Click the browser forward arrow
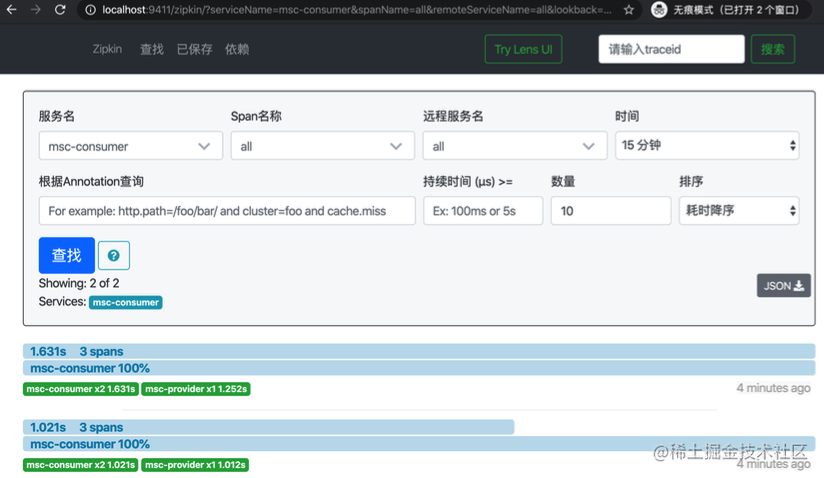 tap(35, 9)
